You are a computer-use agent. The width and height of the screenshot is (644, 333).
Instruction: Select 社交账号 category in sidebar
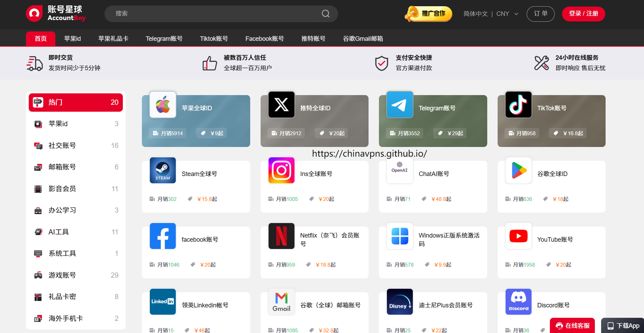[x=76, y=146]
